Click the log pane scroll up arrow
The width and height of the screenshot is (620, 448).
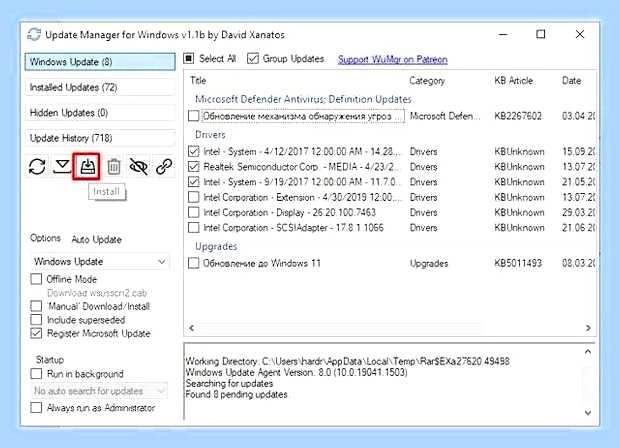click(x=588, y=352)
